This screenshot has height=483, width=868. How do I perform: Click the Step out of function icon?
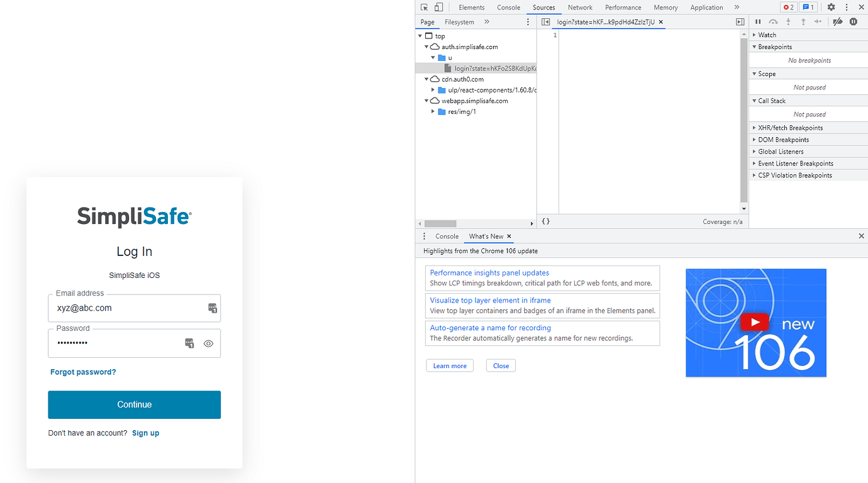pos(803,22)
